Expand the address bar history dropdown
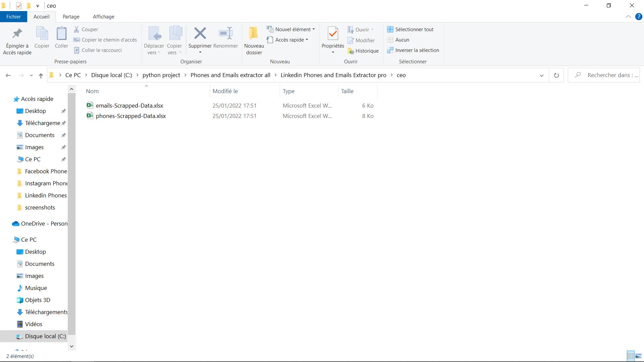This screenshot has width=644, height=362. pyautogui.click(x=541, y=75)
